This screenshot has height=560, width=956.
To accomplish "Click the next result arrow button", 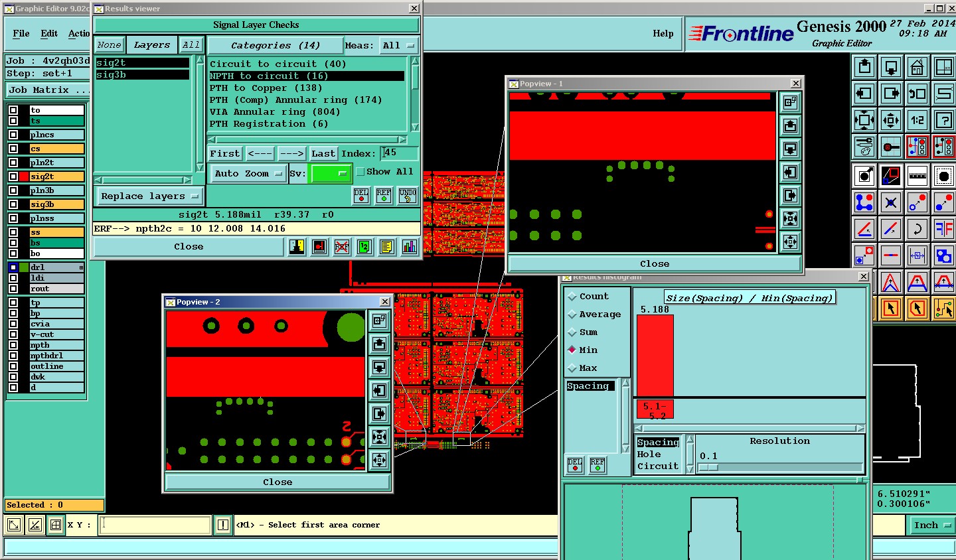I will coord(291,153).
